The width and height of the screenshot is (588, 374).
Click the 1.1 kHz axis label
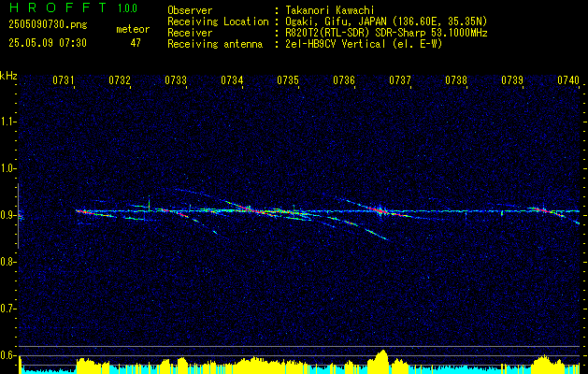pyautogui.click(x=7, y=122)
